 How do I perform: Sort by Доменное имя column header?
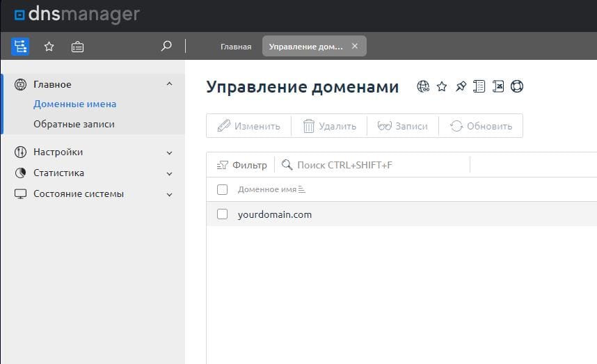[271, 189]
